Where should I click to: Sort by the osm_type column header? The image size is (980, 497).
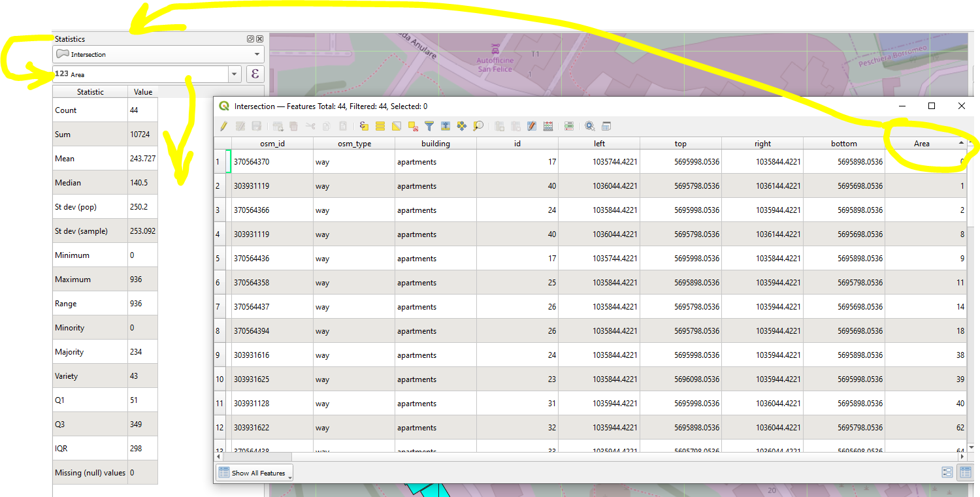354,144
